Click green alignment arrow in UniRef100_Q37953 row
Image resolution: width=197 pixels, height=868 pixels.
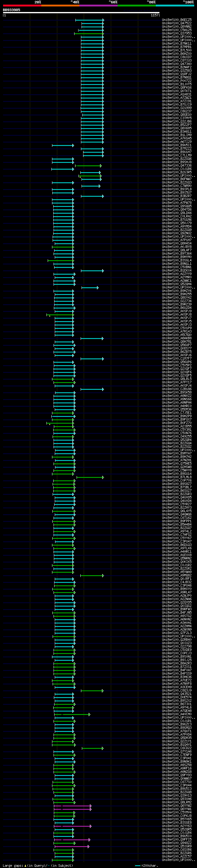click(x=89, y=34)
